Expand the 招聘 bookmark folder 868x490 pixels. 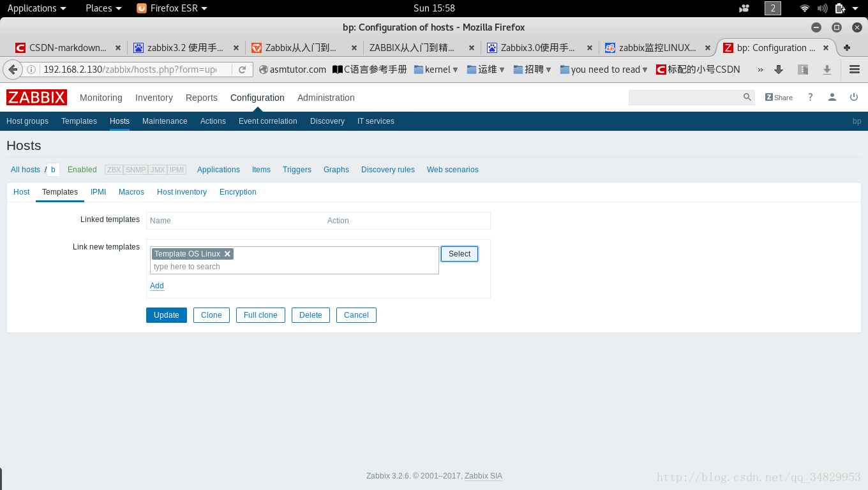(533, 70)
